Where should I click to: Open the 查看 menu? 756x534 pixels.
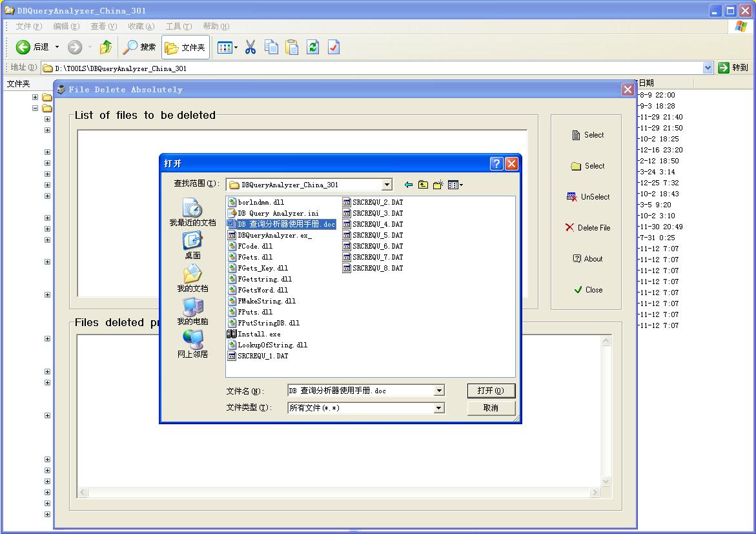[104, 26]
